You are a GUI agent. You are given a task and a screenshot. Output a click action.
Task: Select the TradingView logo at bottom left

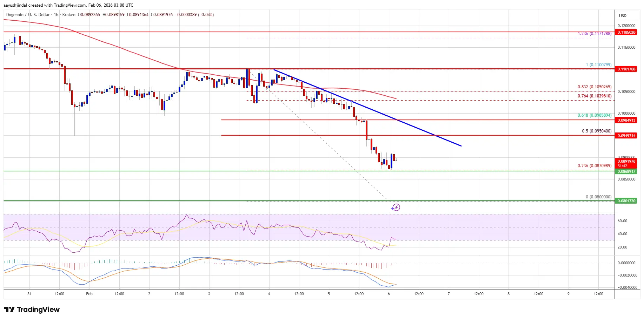pyautogui.click(x=31, y=309)
